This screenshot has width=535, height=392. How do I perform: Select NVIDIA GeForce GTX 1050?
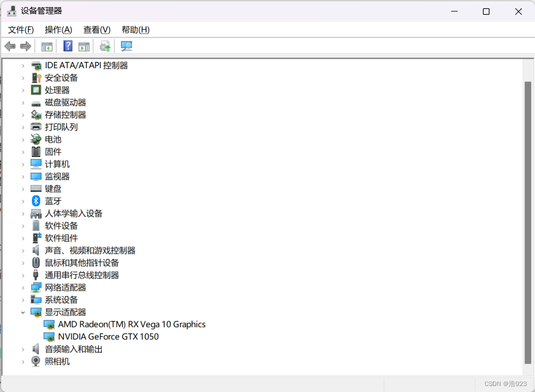click(x=109, y=337)
